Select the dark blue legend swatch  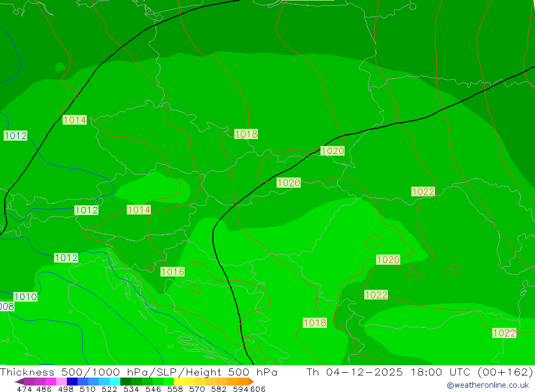[72, 382]
